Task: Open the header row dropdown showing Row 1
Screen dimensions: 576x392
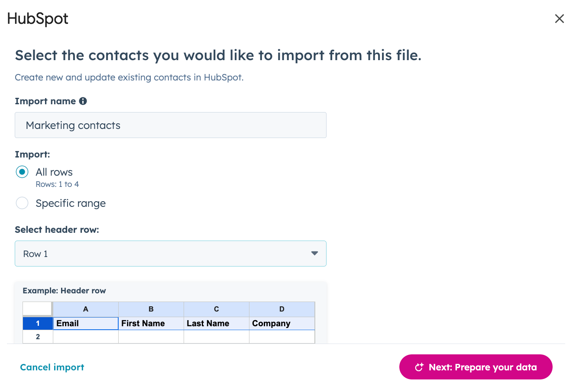Action: [x=171, y=254]
